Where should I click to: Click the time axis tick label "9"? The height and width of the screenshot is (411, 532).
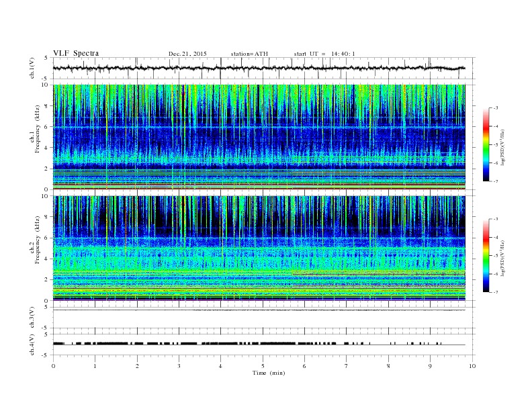pos(430,366)
